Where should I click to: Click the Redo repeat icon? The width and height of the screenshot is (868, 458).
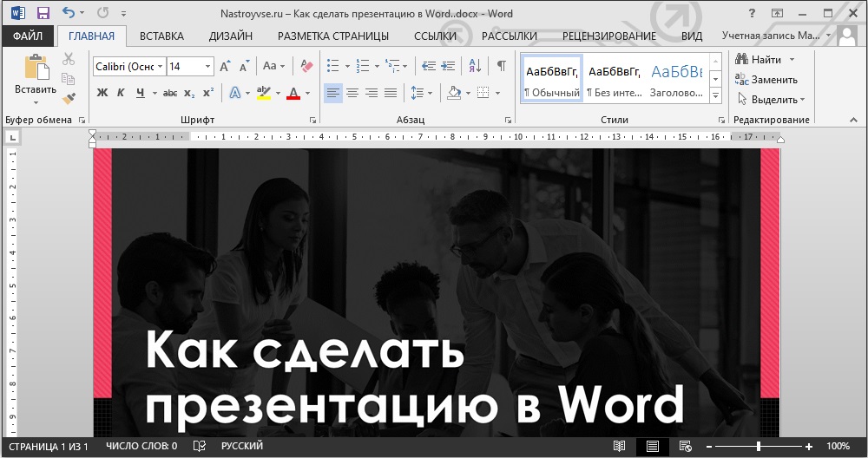[x=103, y=13]
